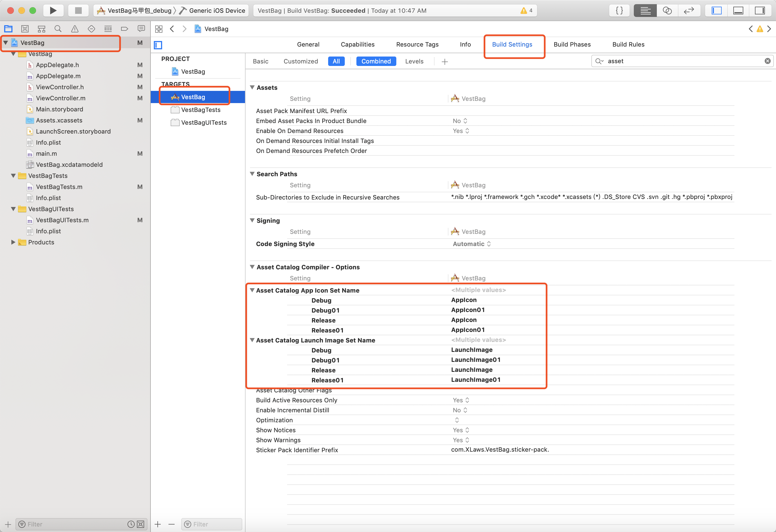Open the Report navigator icon
Image resolution: width=776 pixels, height=532 pixels.
coord(141,29)
